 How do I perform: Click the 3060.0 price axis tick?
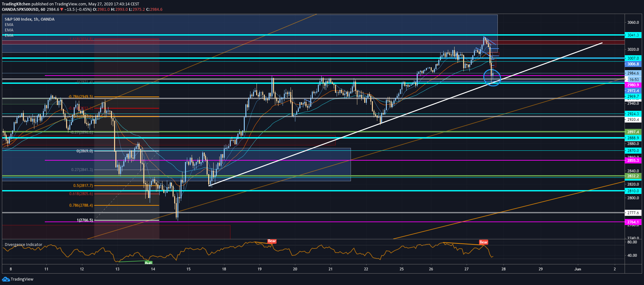pos(633,23)
